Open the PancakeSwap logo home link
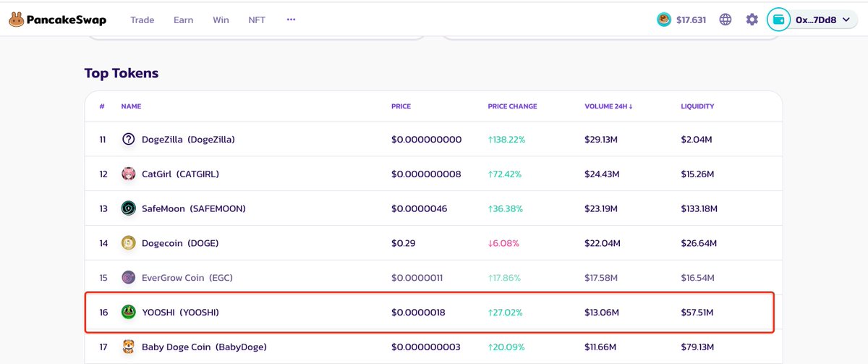This screenshot has width=868, height=364. [x=57, y=20]
